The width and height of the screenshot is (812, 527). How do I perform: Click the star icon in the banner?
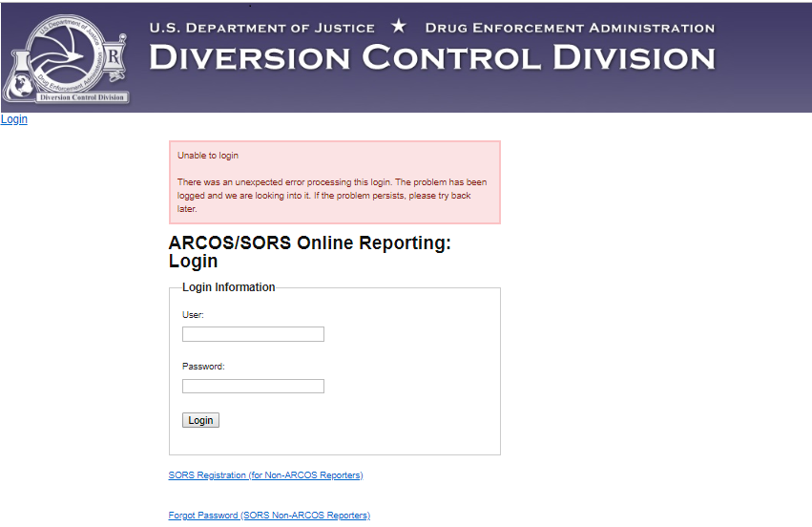click(399, 26)
